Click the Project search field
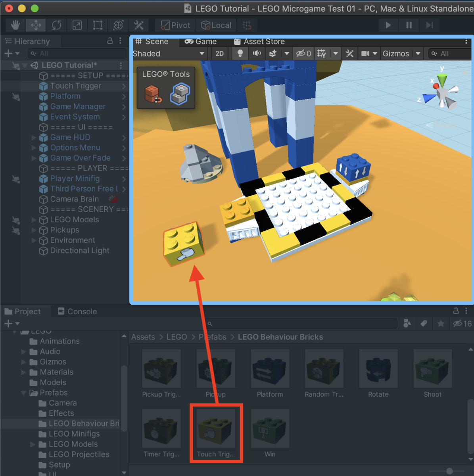This screenshot has width=474, height=476. (x=301, y=324)
